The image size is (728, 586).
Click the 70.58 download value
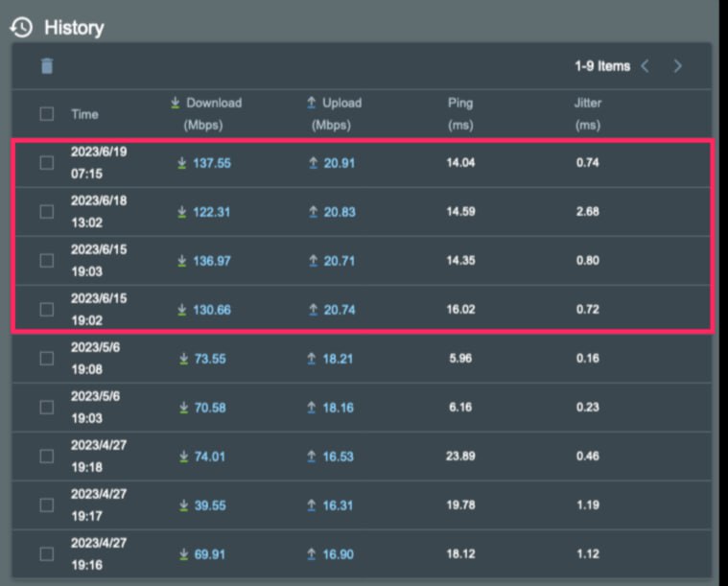pyautogui.click(x=210, y=408)
